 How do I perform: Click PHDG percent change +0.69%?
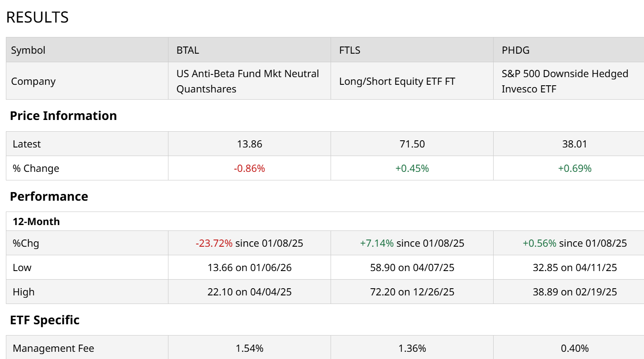tap(574, 169)
